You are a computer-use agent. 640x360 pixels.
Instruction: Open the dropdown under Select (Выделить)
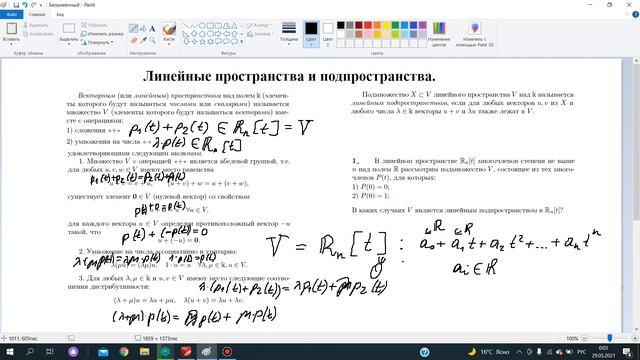(x=69, y=44)
